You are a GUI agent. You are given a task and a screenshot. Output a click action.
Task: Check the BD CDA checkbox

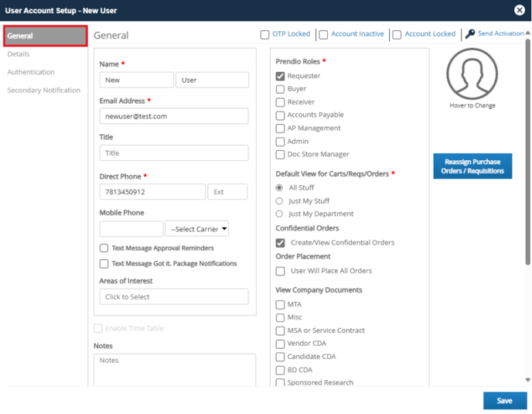point(280,370)
